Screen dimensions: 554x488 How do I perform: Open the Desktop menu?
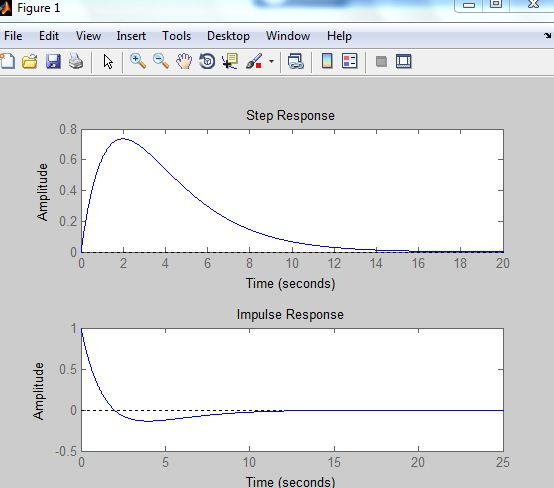tap(228, 36)
